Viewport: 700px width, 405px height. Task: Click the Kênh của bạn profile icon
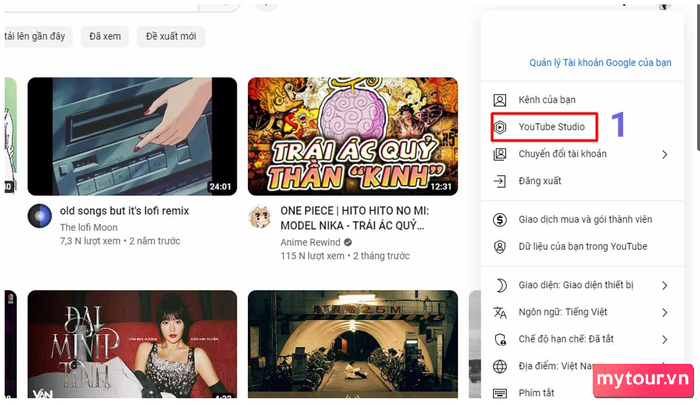[500, 100]
